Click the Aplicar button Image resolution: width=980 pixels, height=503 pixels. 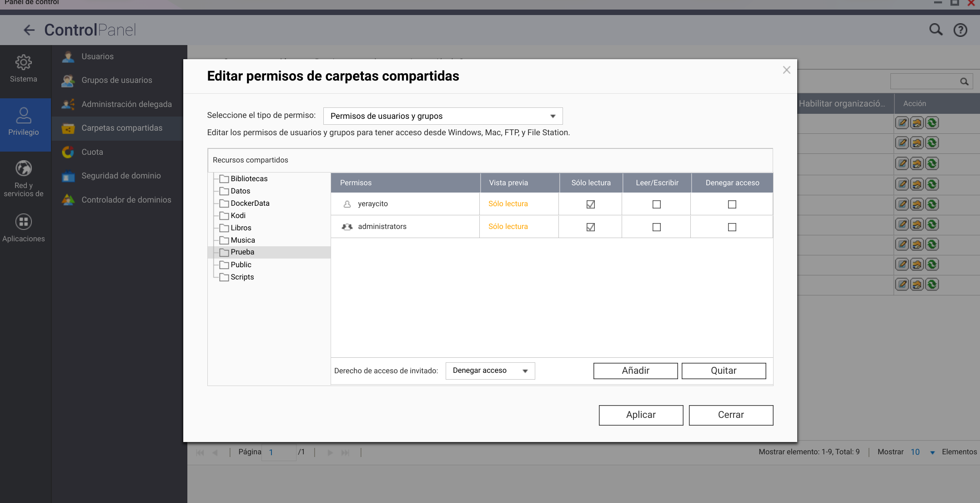(640, 415)
